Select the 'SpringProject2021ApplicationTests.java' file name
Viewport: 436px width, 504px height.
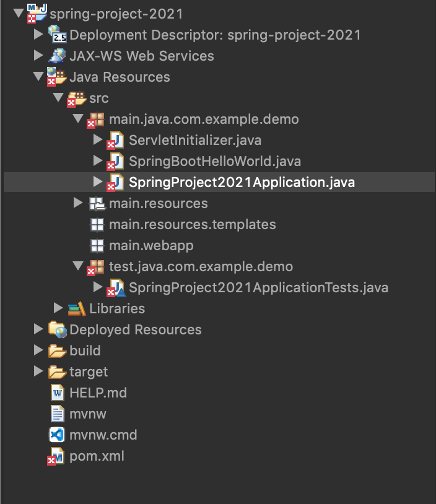[x=258, y=288]
